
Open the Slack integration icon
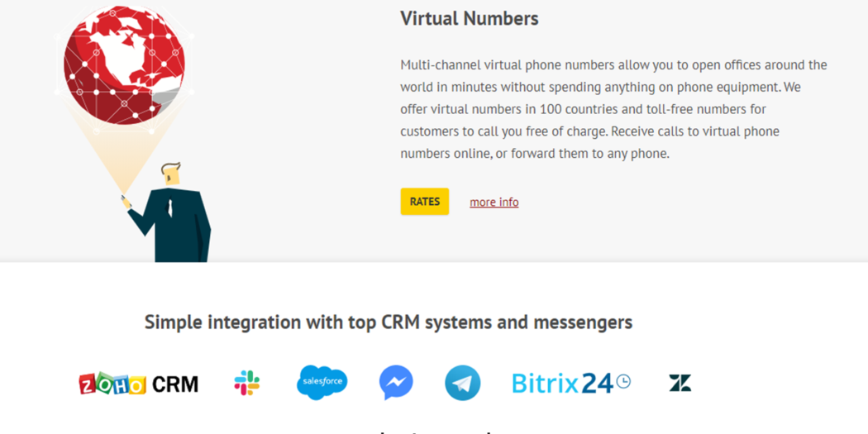click(247, 383)
